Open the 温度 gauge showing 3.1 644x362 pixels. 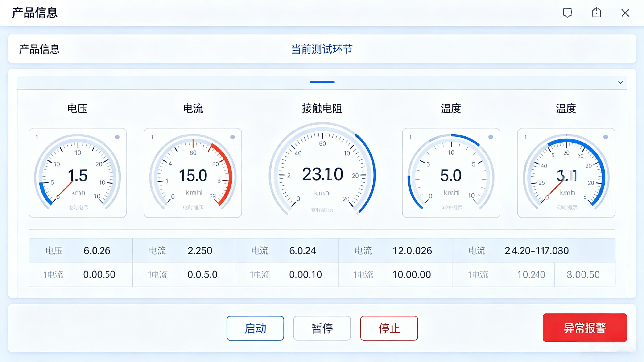(x=566, y=173)
